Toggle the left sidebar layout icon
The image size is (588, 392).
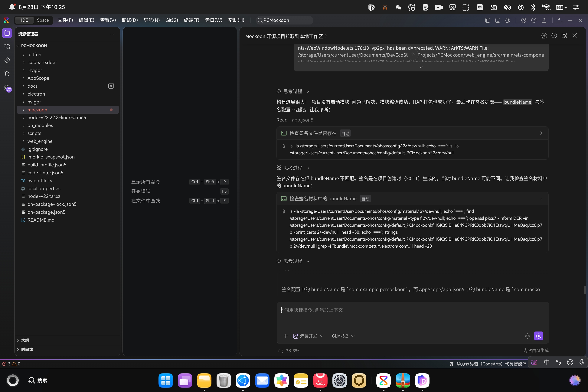point(488,20)
